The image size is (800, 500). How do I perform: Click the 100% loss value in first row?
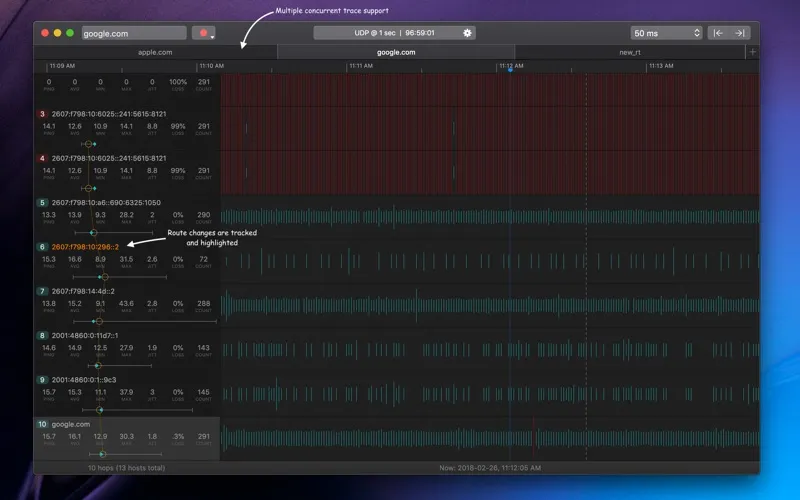coord(178,82)
